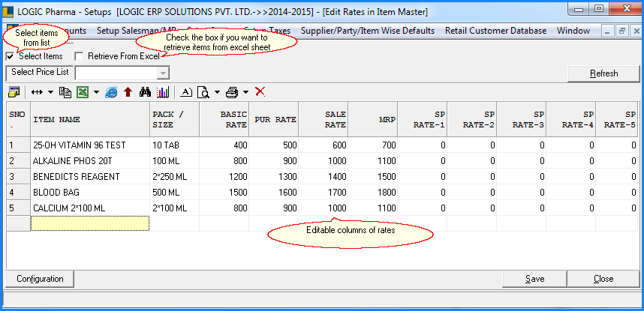The height and width of the screenshot is (311, 644).
Task: Click the Select Price List label button
Action: click(x=40, y=72)
